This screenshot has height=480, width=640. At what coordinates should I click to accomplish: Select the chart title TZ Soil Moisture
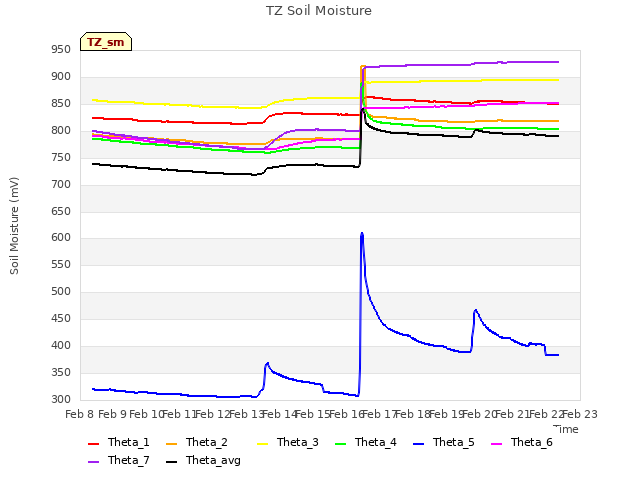tap(319, 11)
